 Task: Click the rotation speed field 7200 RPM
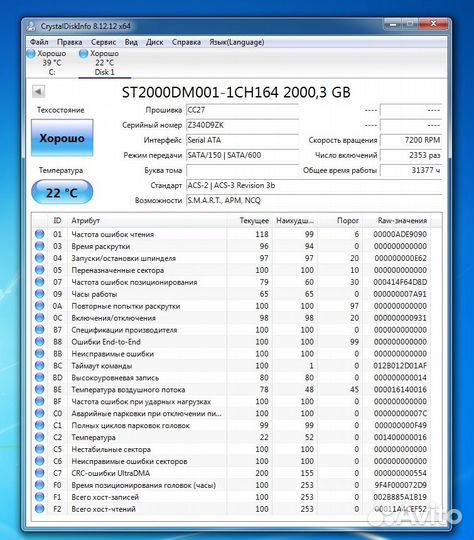point(411,140)
